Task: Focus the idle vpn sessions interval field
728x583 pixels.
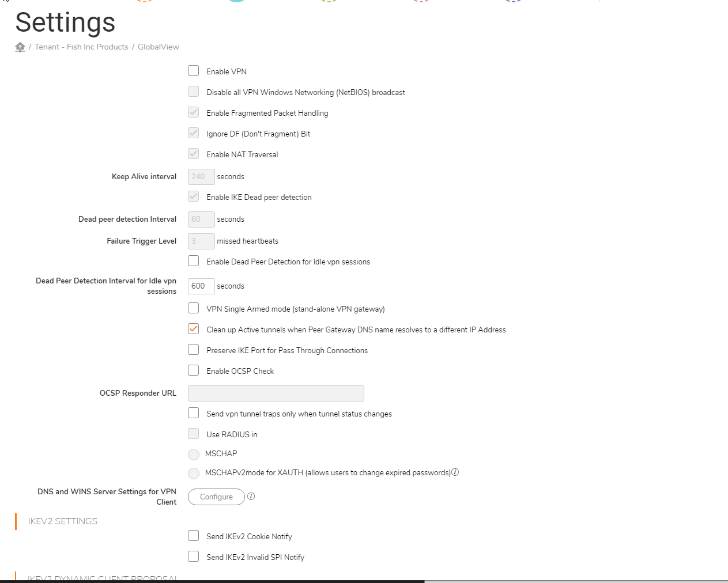Action: [201, 286]
